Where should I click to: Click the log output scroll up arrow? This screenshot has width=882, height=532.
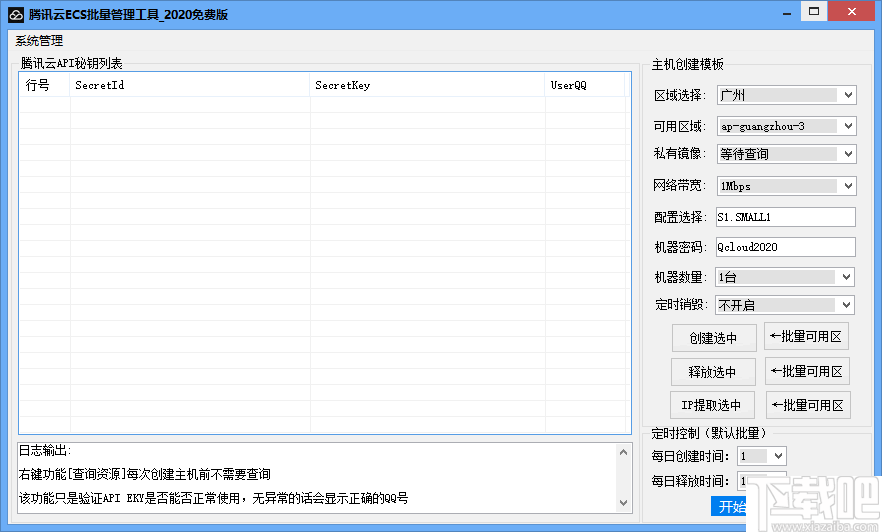coord(623,452)
